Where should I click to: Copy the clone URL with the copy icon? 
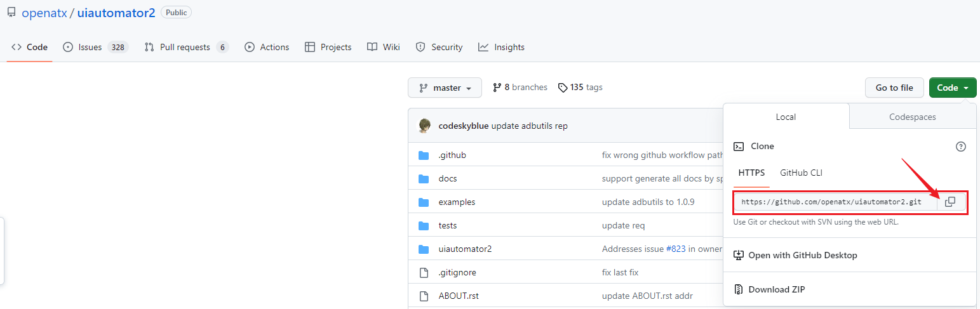point(950,202)
